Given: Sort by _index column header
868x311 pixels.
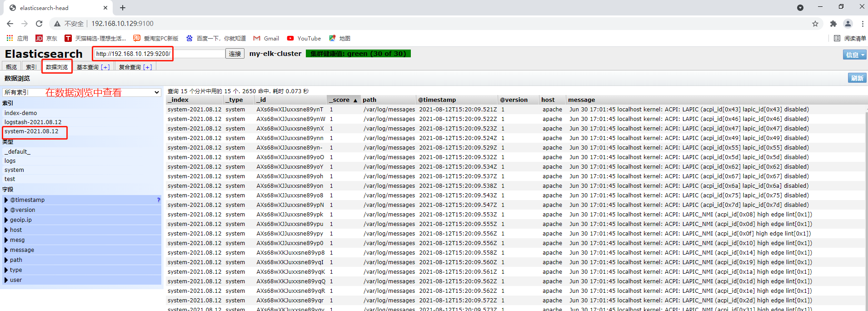Looking at the screenshot, I should coord(195,100).
